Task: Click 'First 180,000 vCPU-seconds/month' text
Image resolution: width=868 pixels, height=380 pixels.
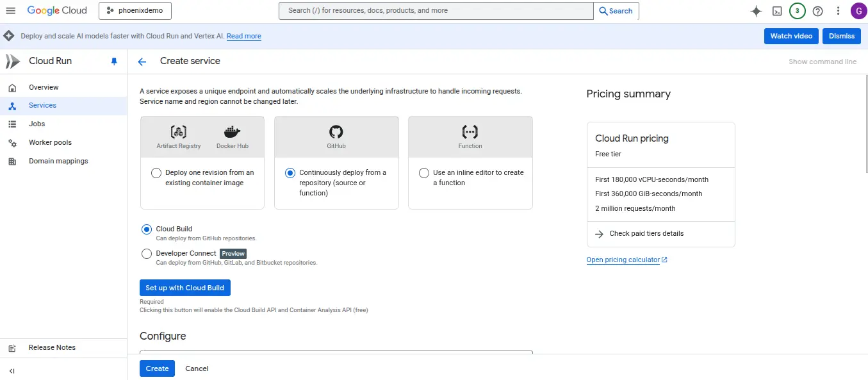Action: [651, 179]
